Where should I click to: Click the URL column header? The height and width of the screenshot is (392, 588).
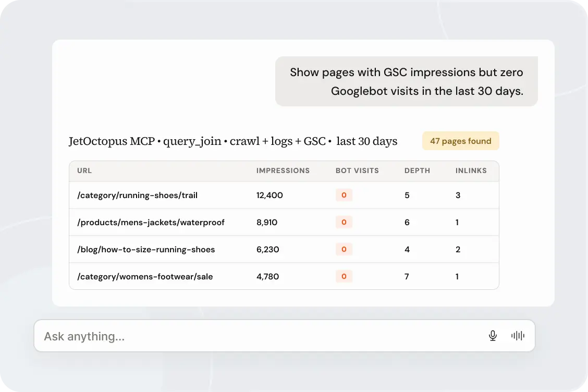[x=84, y=170]
